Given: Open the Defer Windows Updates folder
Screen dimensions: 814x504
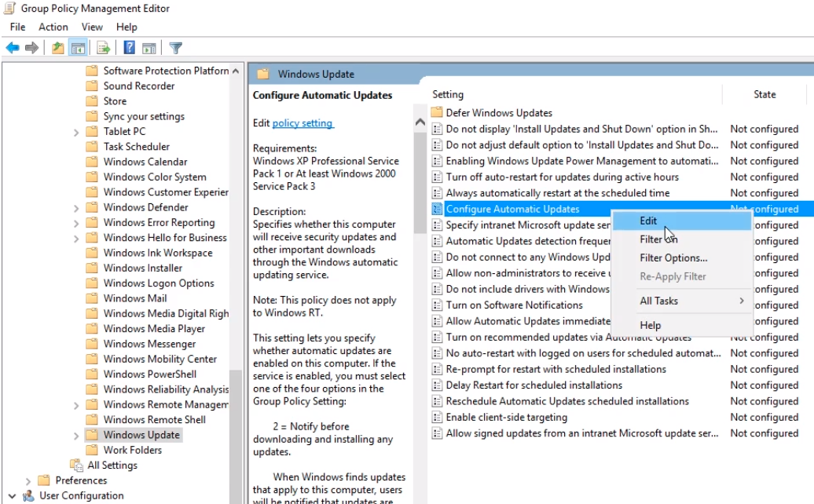Looking at the screenshot, I should (498, 113).
